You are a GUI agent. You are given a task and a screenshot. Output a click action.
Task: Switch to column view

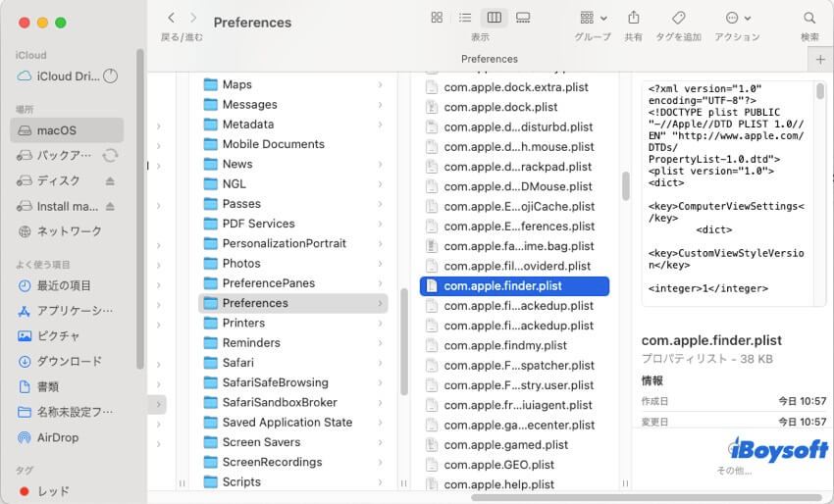click(x=495, y=18)
